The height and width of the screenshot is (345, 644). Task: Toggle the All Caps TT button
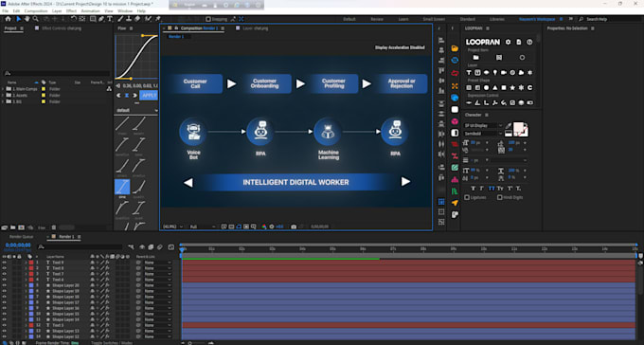[x=492, y=189]
